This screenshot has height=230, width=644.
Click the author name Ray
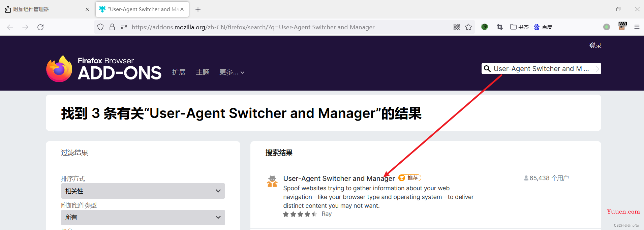[x=327, y=214]
